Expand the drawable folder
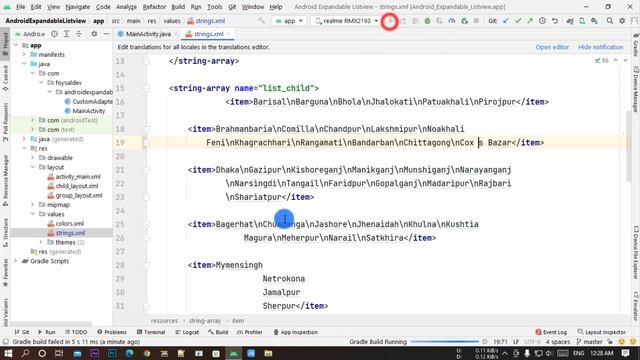Screen dimensions: 640x360 click(x=33, y=158)
